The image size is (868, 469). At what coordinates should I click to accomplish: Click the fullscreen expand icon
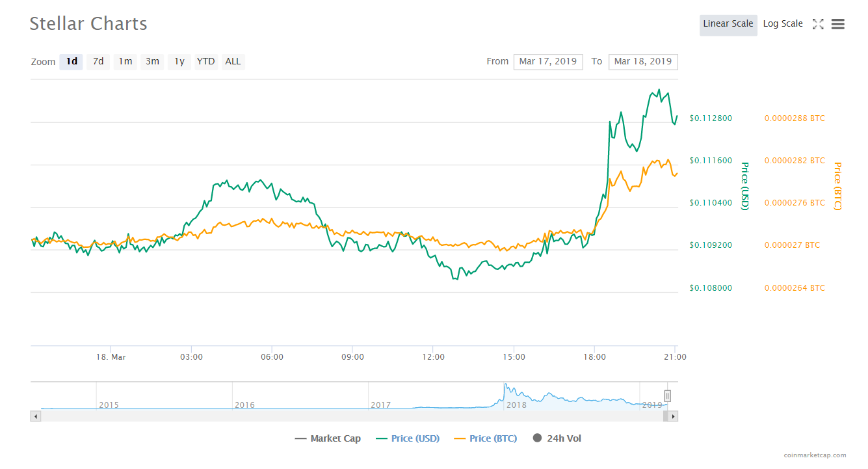tap(818, 23)
